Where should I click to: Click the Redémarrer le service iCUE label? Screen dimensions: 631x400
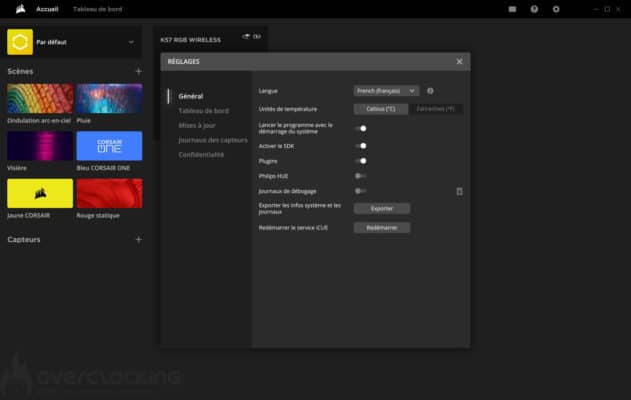coord(293,228)
